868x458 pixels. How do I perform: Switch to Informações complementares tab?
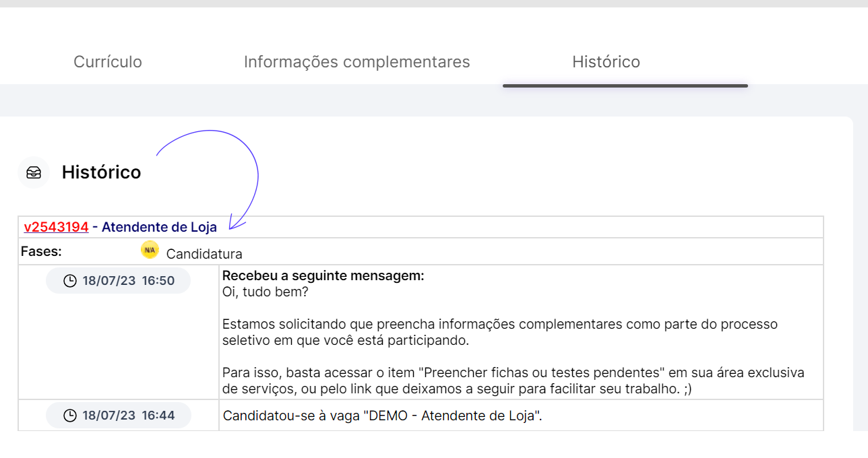coord(357,62)
